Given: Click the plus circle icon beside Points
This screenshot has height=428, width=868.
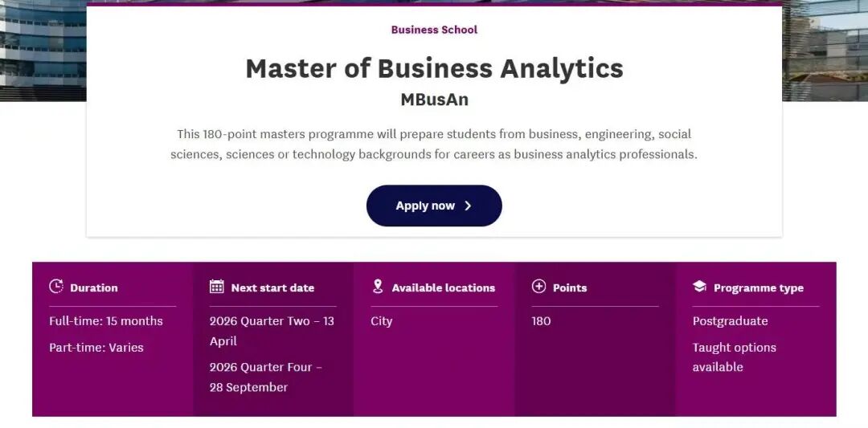Looking at the screenshot, I should (x=538, y=287).
